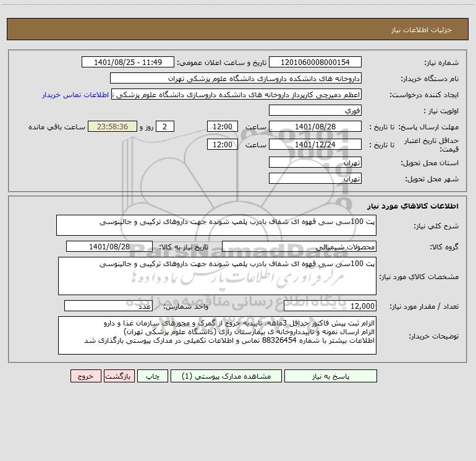Click the اولویت نیاز label
476x461 pixels.
(441, 111)
